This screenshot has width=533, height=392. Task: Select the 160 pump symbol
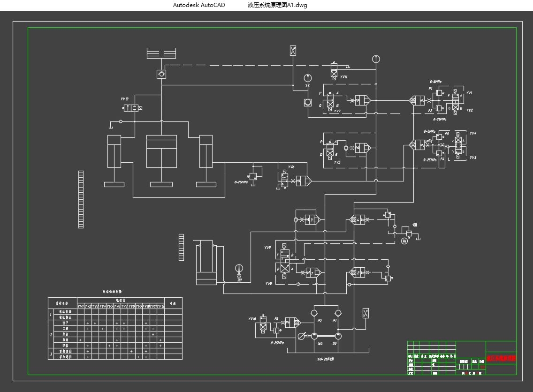(x=314, y=335)
